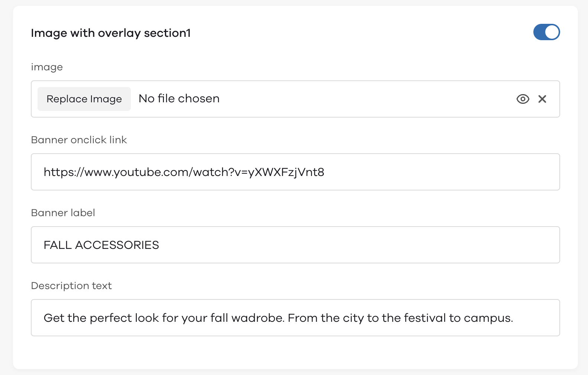The image size is (588, 375).
Task: Place cursor in the Description text field
Action: (295, 318)
